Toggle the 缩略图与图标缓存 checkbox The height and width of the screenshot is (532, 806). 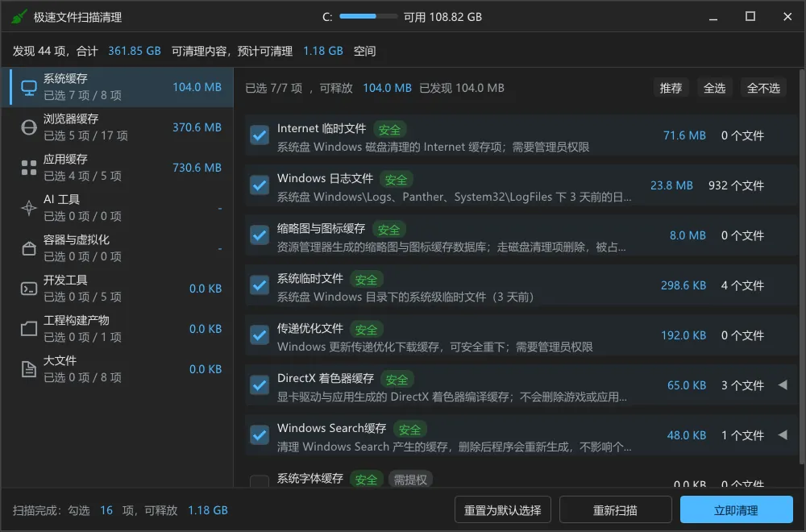pyautogui.click(x=260, y=235)
